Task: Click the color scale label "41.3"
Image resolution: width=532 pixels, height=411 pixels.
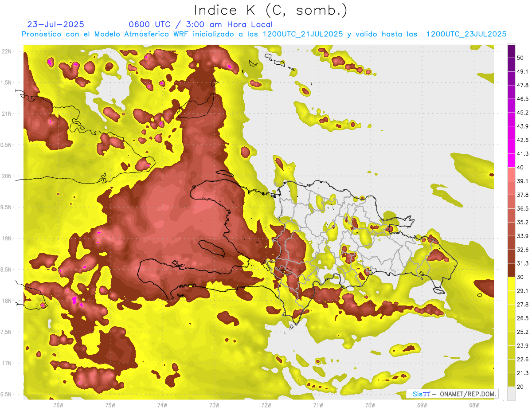Action: 523,153
